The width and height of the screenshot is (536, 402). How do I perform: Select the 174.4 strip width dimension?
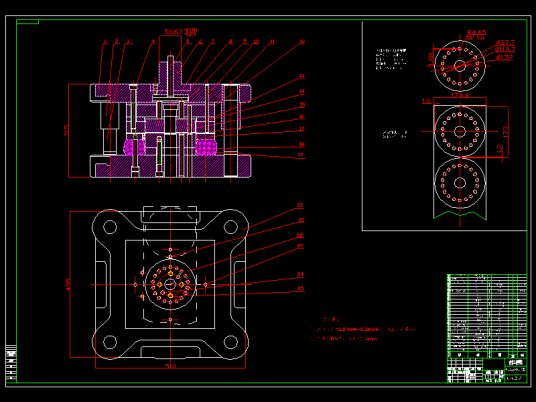tap(460, 95)
